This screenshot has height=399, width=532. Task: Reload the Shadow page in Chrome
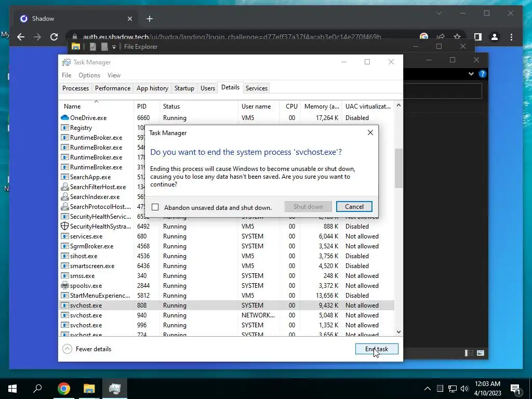[x=54, y=37]
